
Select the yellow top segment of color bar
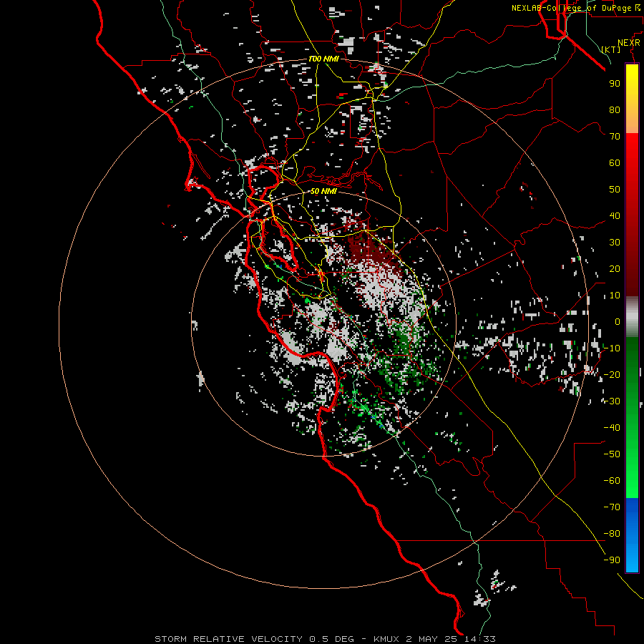click(x=632, y=99)
